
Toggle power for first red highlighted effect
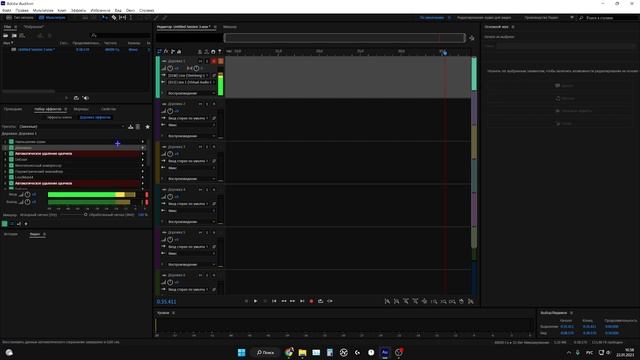click(x=11, y=153)
